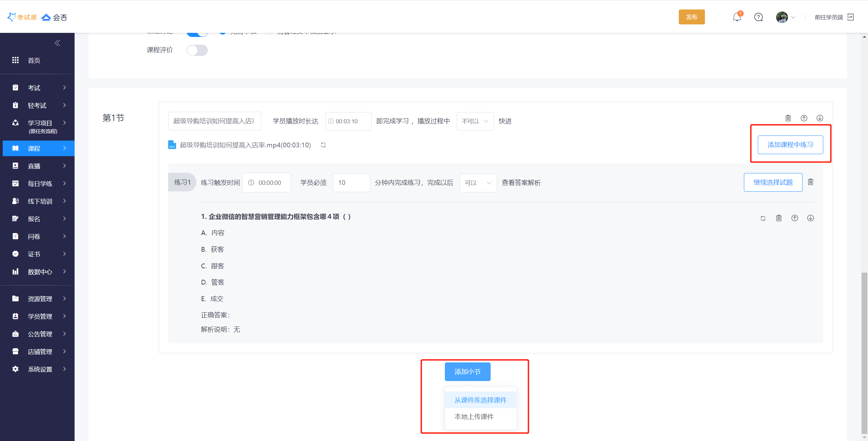Viewport: 868px width, 441px height.
Task: Refresh the mp4 courseware file icon
Action: click(x=323, y=145)
